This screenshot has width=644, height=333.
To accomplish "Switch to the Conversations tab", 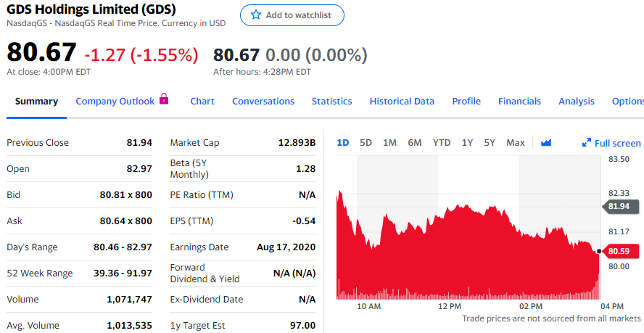I will pyautogui.click(x=263, y=102).
